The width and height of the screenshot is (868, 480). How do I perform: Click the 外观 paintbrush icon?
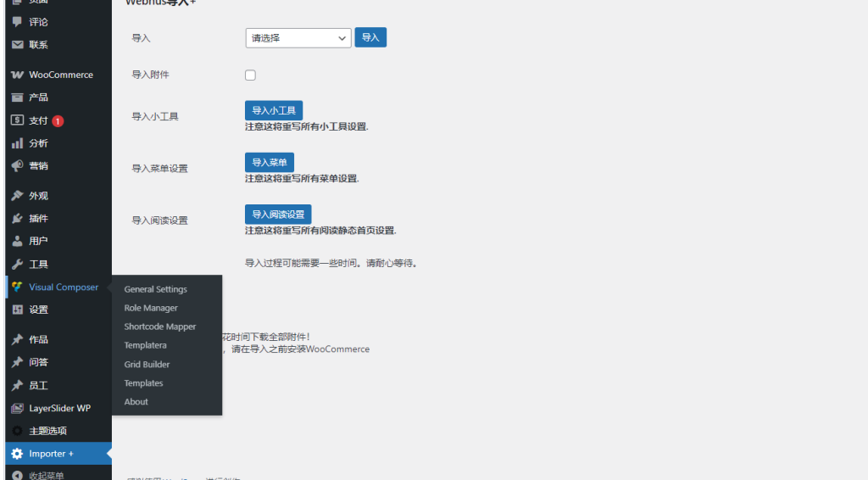tap(17, 195)
